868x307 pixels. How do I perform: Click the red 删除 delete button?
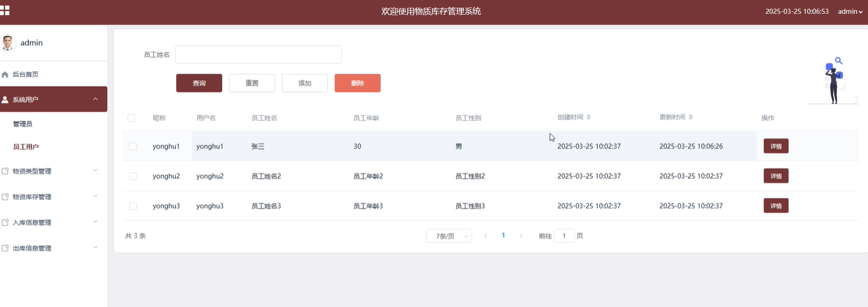click(358, 83)
